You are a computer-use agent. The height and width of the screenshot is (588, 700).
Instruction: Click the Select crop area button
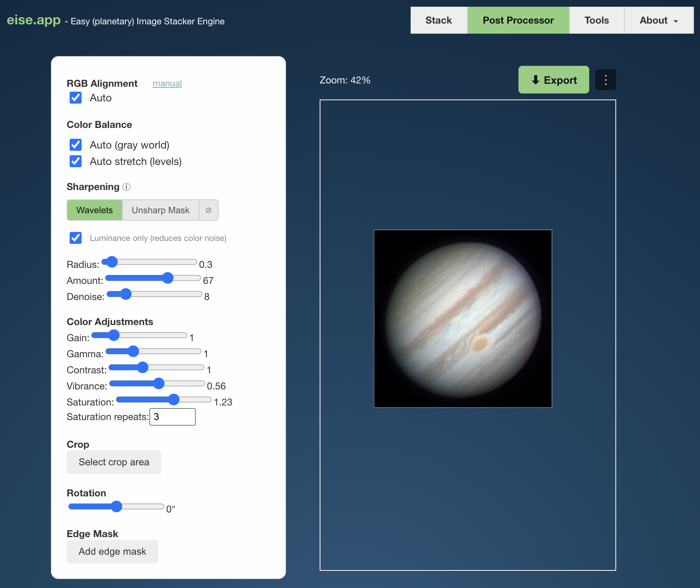point(114,462)
